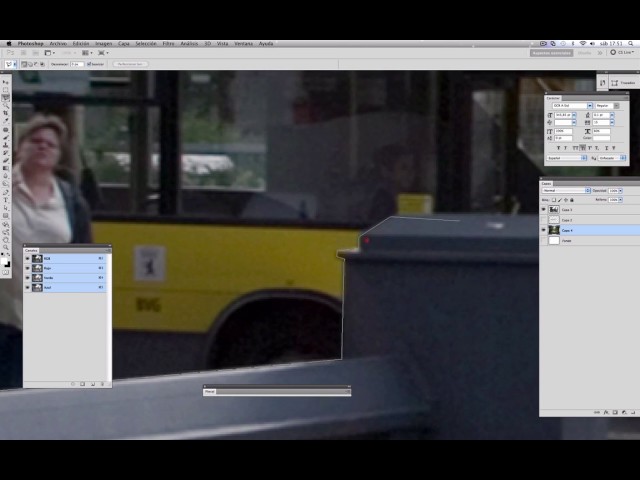Click the Photoshop Ps icon in application bar
This screenshot has width=640, height=480.
tap(10, 53)
